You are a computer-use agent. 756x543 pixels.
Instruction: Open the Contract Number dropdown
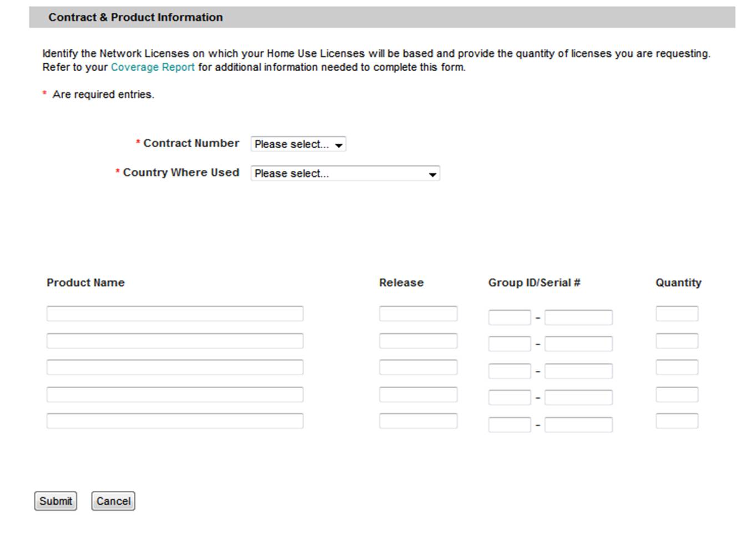pos(298,144)
